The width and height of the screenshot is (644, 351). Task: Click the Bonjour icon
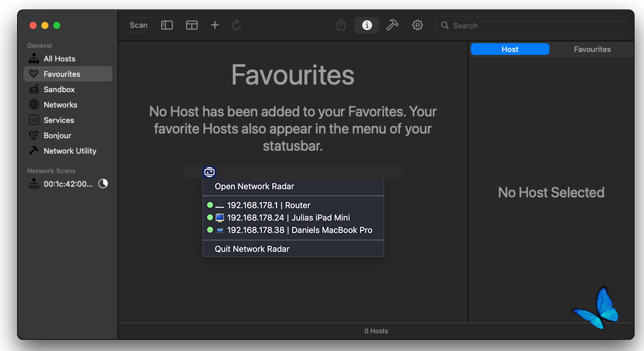tap(34, 135)
